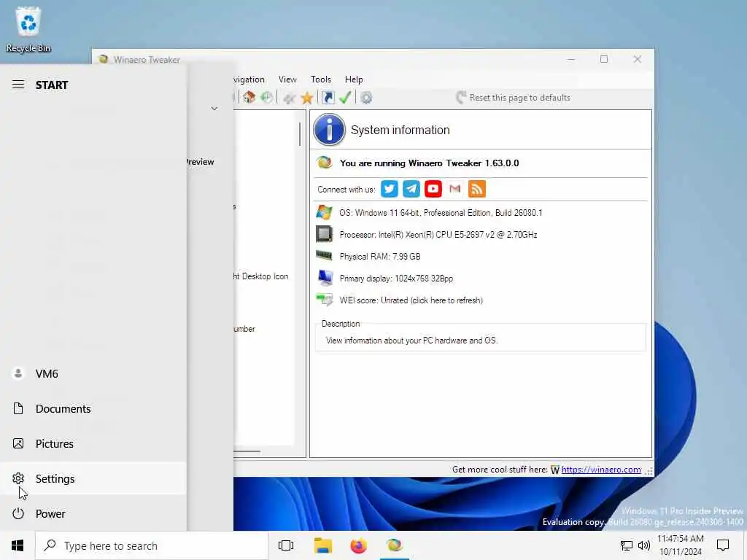This screenshot has width=747, height=560.
Task: Open Pictures from Start menu
Action: click(x=93, y=444)
